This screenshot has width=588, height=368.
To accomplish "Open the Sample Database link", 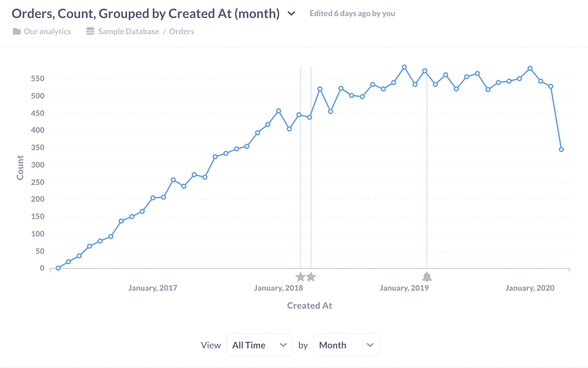I will (128, 31).
